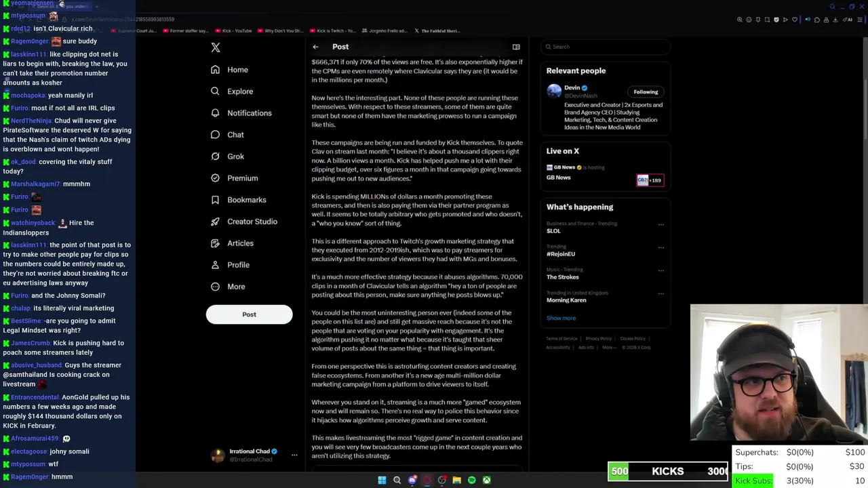
Task: Open Devin's name link in Relevant people
Action: coord(572,87)
